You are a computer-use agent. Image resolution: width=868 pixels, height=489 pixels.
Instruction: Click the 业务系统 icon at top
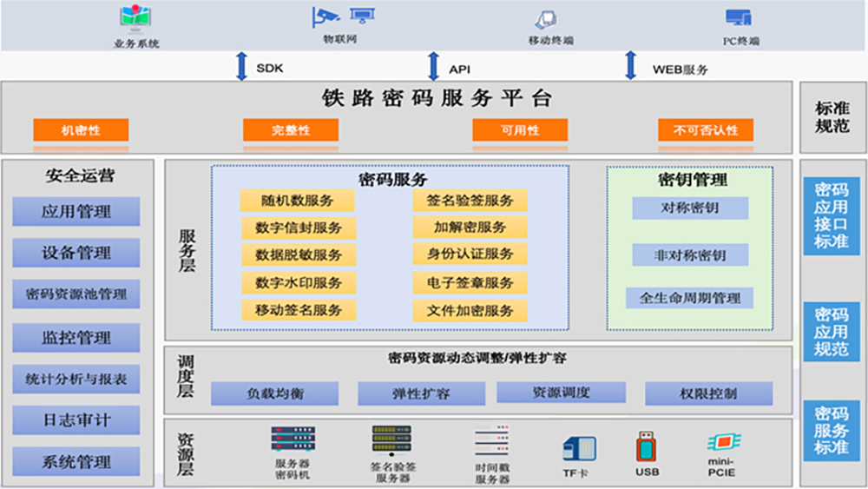136,17
